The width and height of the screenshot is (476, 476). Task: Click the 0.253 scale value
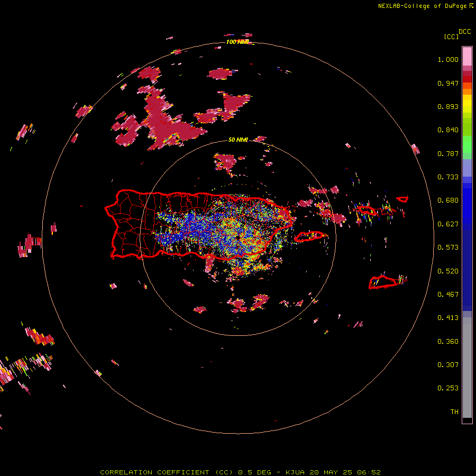pyautogui.click(x=448, y=388)
